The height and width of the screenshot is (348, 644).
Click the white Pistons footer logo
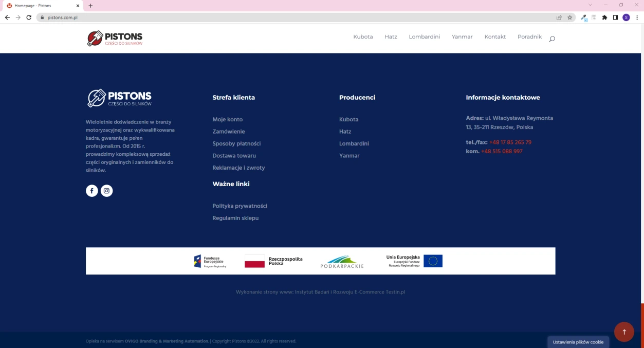click(x=119, y=98)
